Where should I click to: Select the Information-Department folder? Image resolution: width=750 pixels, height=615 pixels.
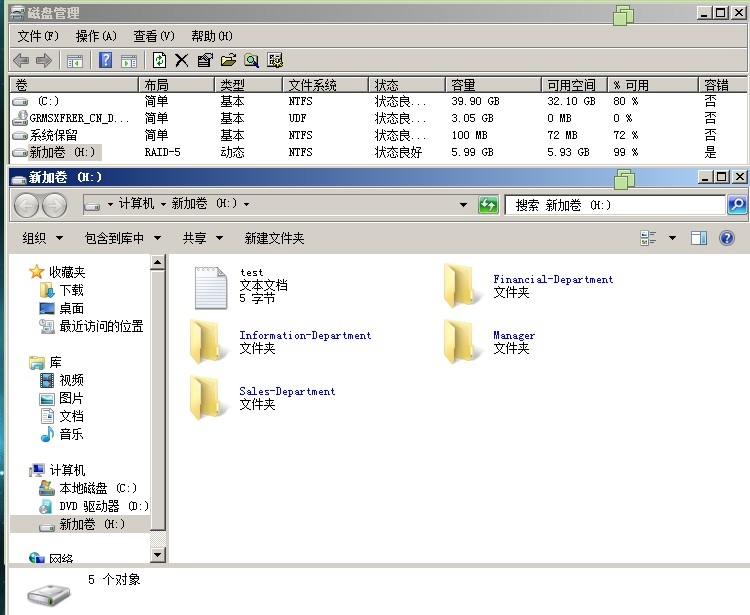point(280,342)
